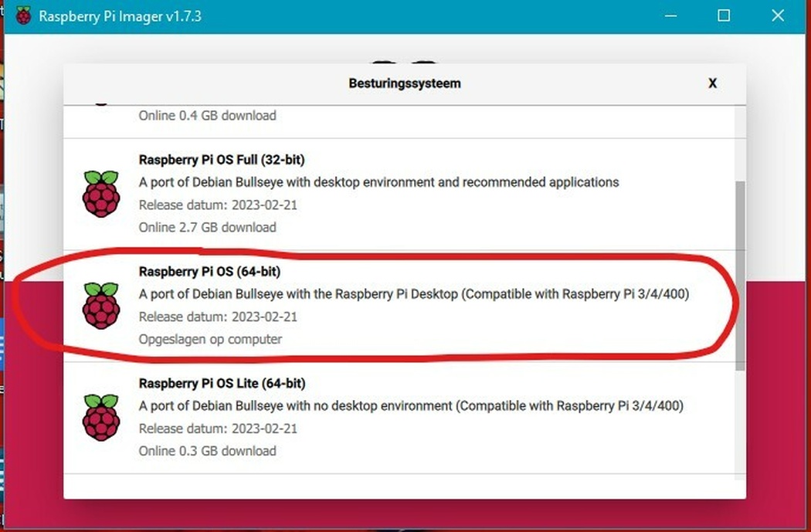Click the scrollbar thumb in the OS list
The height and width of the screenshot is (532, 811).
[740, 276]
